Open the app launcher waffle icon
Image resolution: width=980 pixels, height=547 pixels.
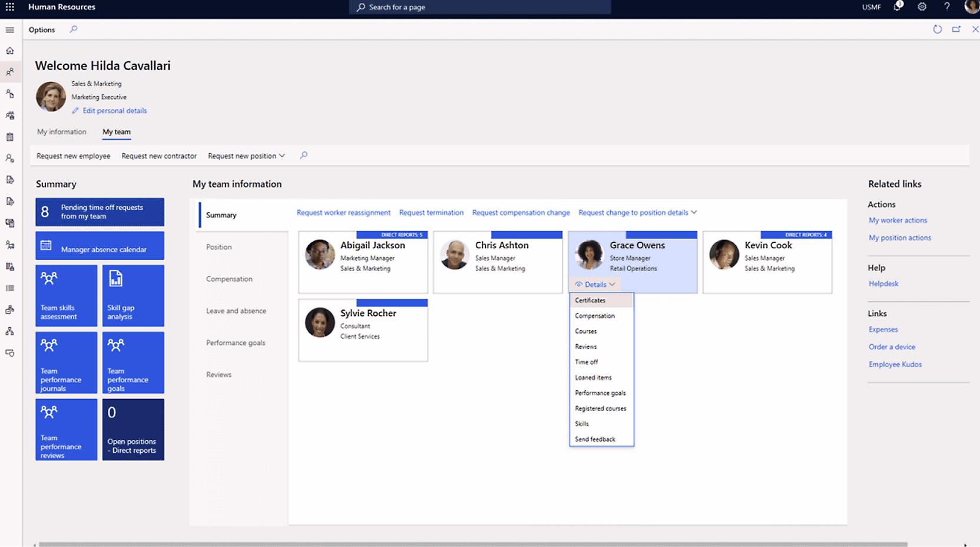[x=10, y=7]
